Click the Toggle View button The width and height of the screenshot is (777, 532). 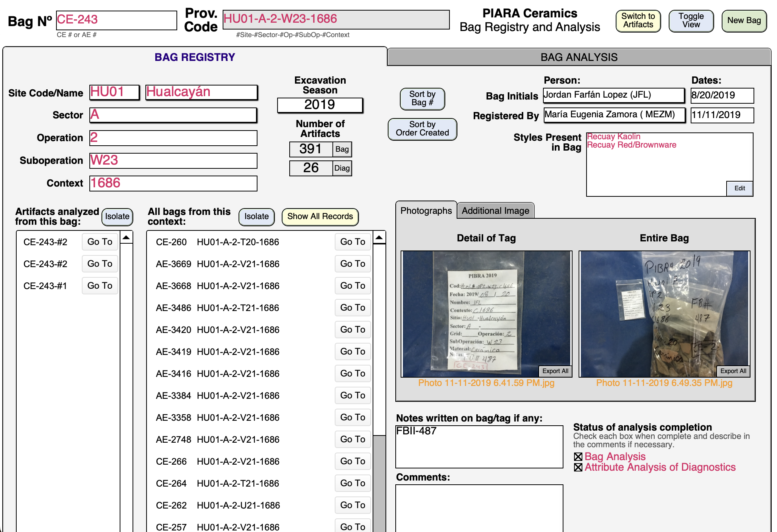click(x=691, y=21)
